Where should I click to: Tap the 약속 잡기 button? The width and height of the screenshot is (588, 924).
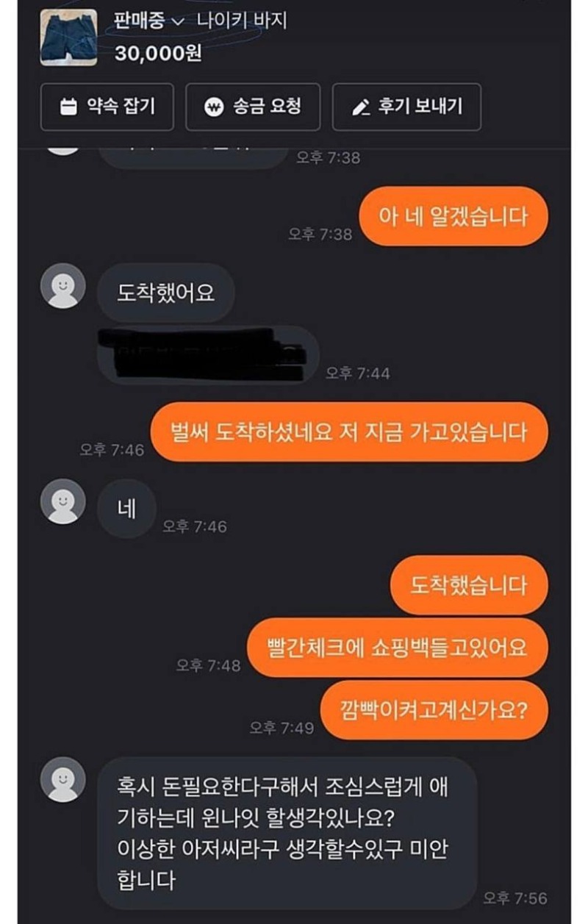[x=107, y=107]
